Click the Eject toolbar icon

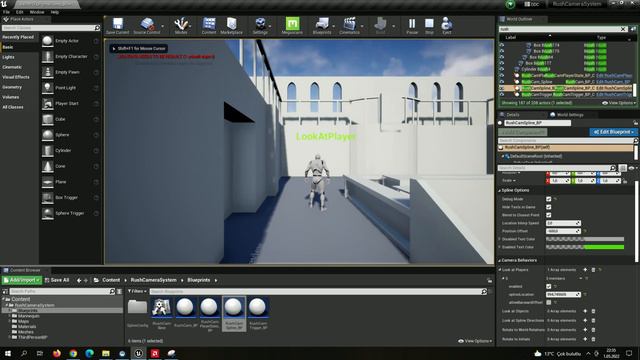(447, 26)
